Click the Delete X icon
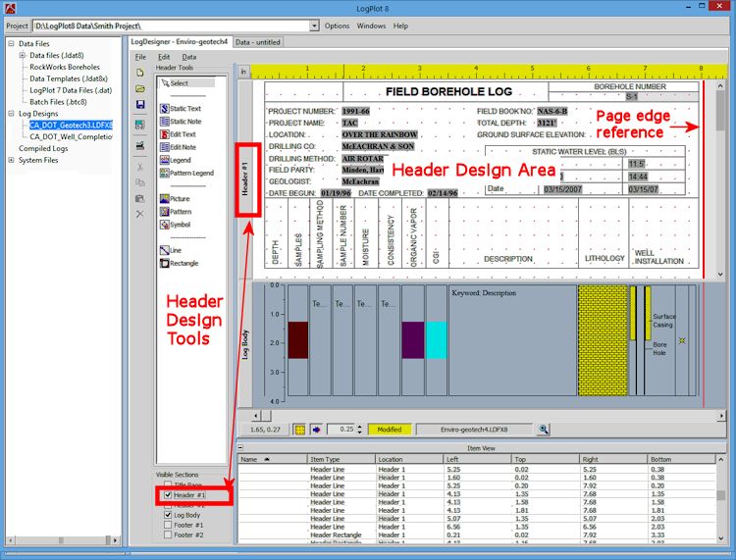The image size is (736, 560). [140, 214]
